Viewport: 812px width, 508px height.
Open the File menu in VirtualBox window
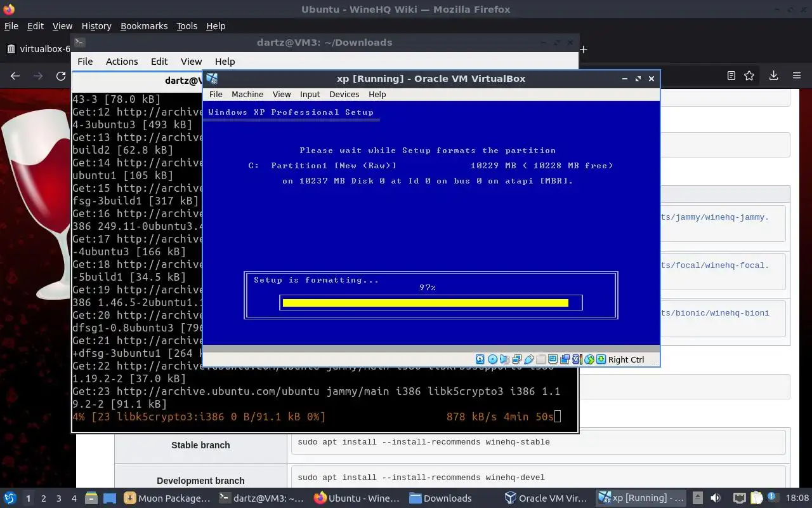point(216,94)
